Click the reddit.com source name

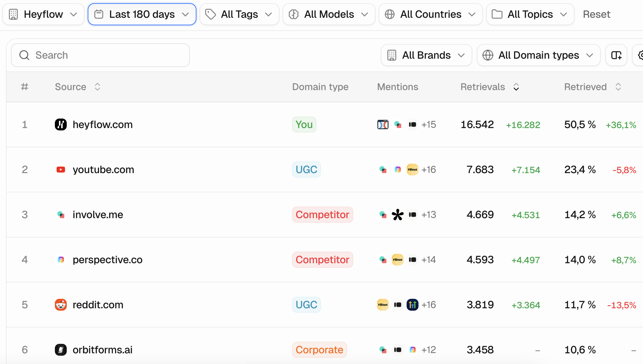[98, 305]
